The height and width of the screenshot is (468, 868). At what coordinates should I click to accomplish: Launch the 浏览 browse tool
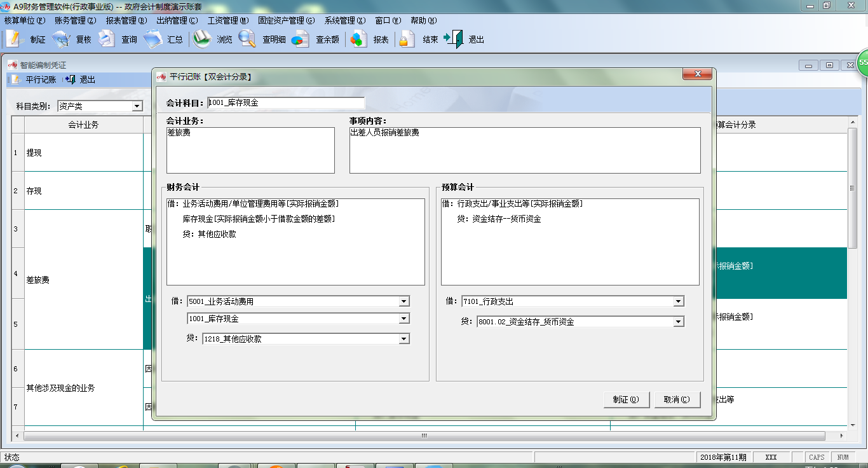202,39
